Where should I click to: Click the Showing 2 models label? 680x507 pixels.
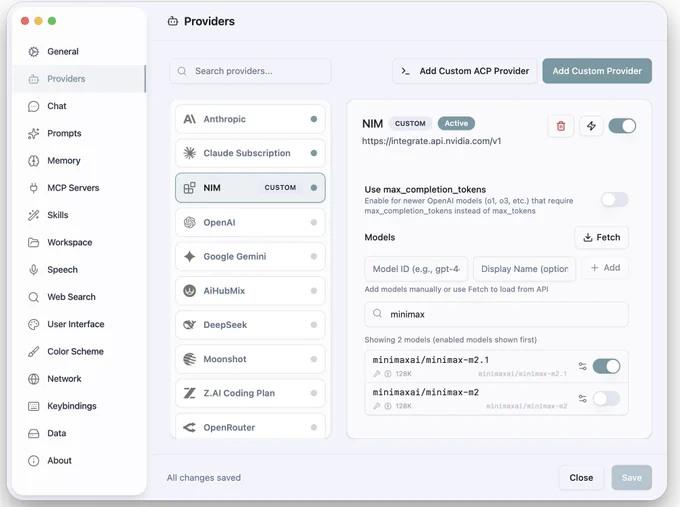coord(451,340)
